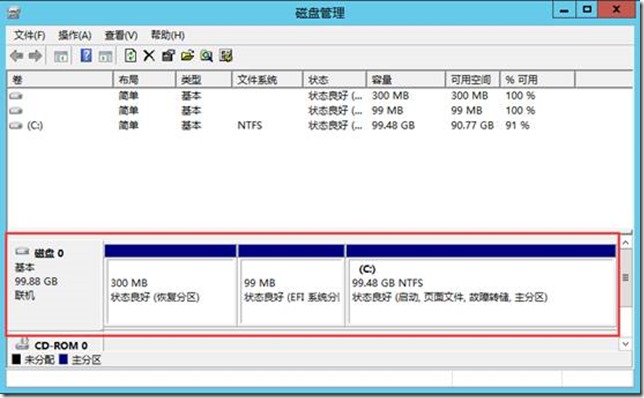Click the CD-ROM 0 drive icon
The image size is (644, 398).
tap(22, 343)
